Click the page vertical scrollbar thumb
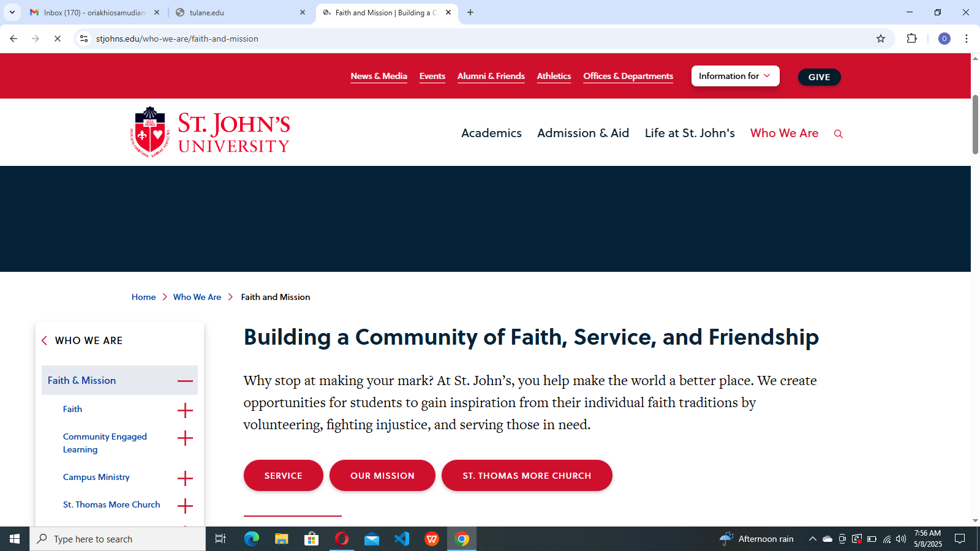 (975, 124)
